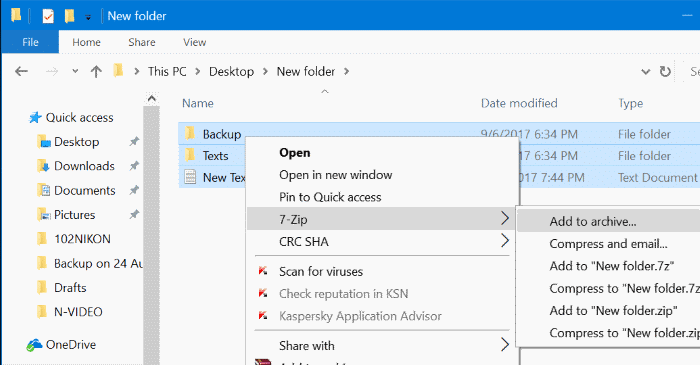Image resolution: width=700 pixels, height=365 pixels.
Task: Click the Forward navigation arrow
Action: point(52,71)
